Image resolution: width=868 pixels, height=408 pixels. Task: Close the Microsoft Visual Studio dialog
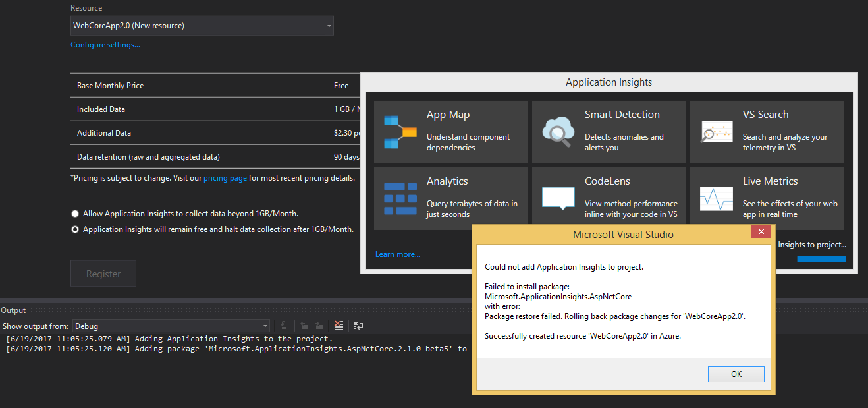point(761,232)
